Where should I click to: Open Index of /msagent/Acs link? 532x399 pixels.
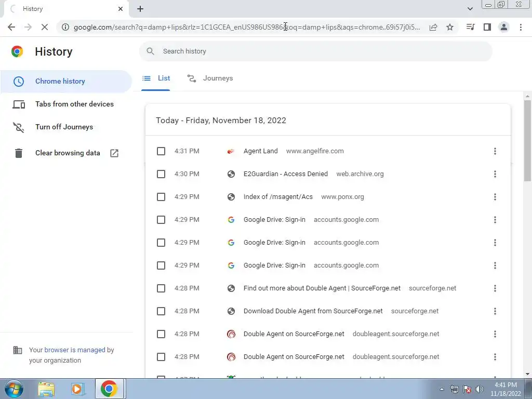coord(278,197)
